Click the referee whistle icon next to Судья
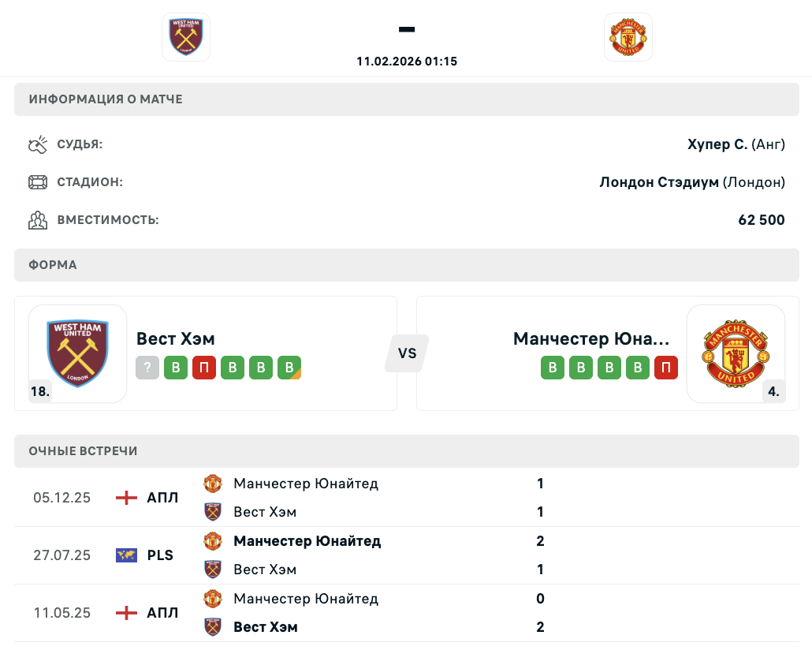Screen dimensions: 812x650 click(38, 144)
